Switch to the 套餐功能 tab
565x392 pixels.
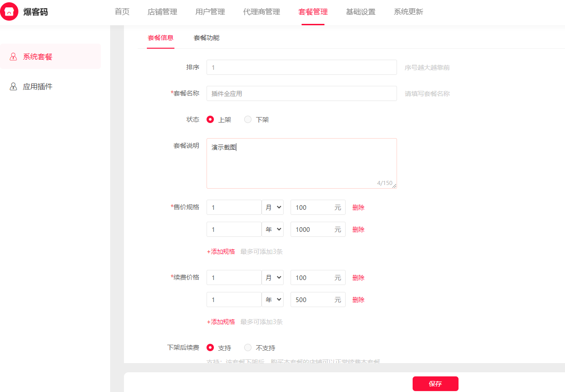coord(207,38)
